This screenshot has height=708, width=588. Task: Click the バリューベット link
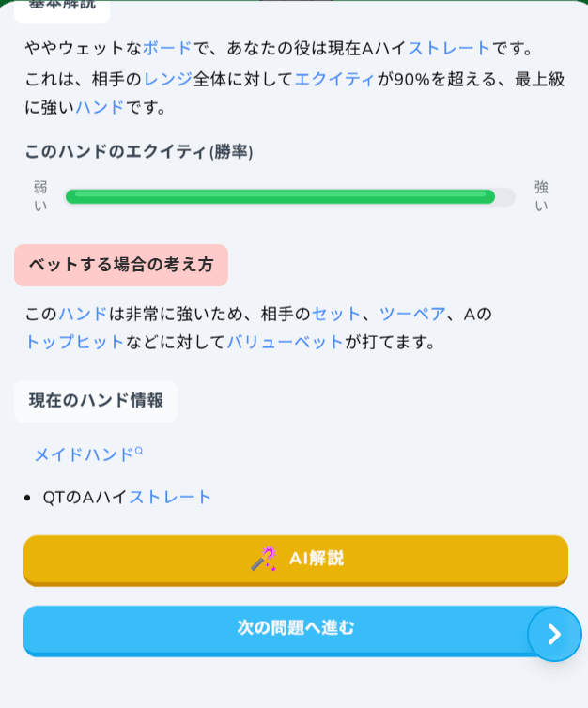pos(286,342)
